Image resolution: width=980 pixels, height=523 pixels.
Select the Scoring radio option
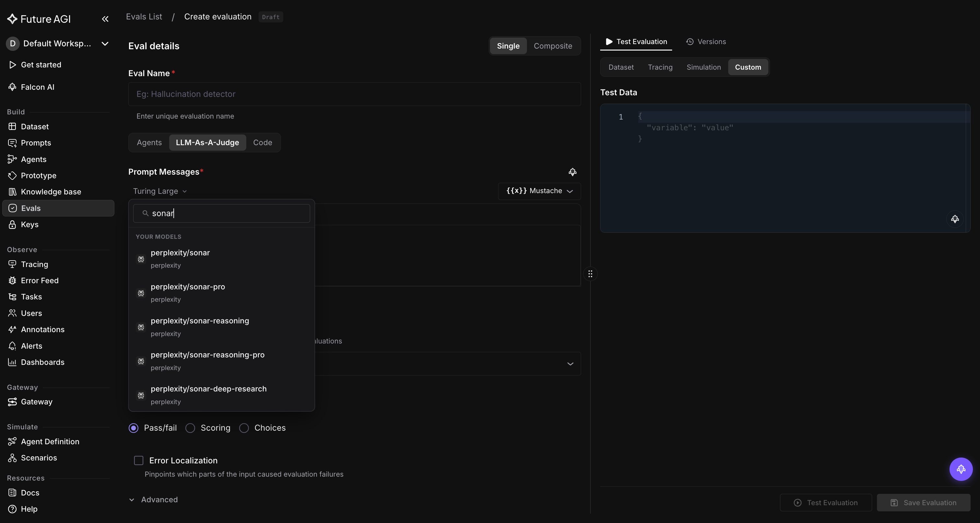pyautogui.click(x=208, y=428)
